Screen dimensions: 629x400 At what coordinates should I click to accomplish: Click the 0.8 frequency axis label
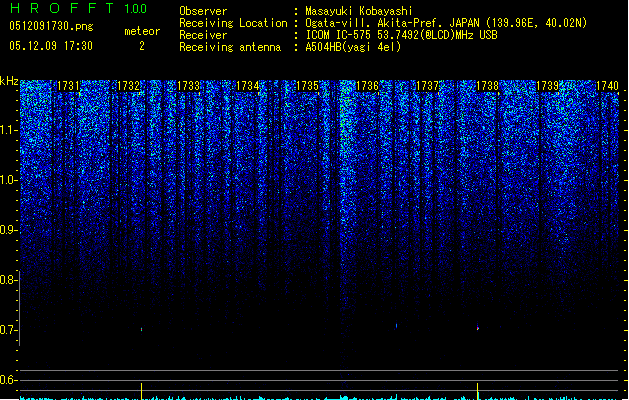pos(8,280)
